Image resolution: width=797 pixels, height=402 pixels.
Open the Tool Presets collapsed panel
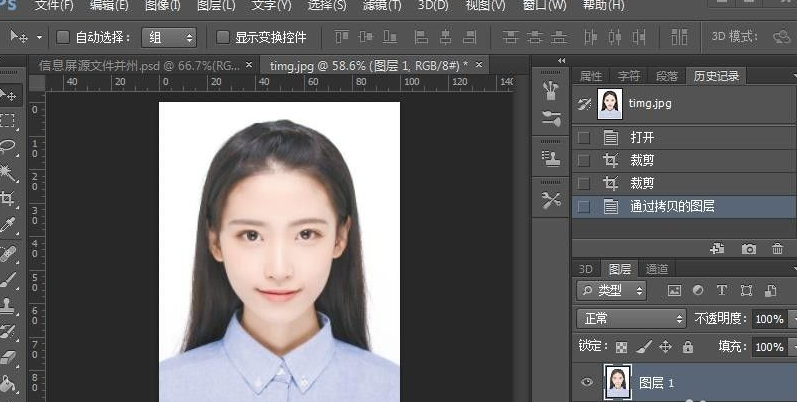click(550, 200)
